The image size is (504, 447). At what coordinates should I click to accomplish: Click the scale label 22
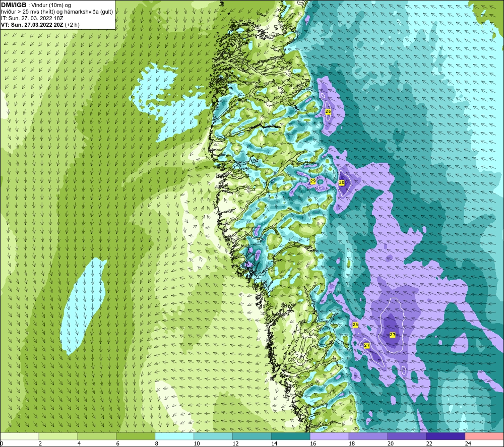pos(429,443)
